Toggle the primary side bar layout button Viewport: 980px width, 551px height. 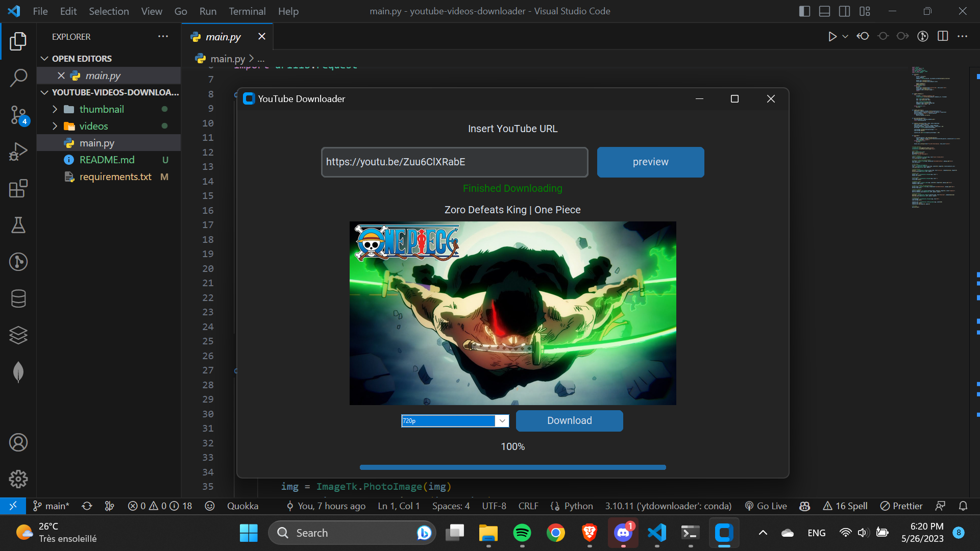coord(804,11)
